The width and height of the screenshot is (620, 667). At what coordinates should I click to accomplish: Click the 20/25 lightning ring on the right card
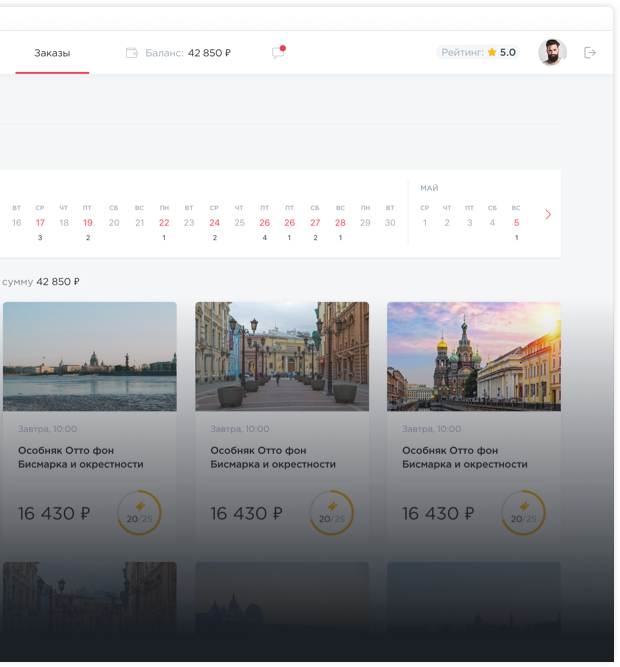click(x=523, y=513)
